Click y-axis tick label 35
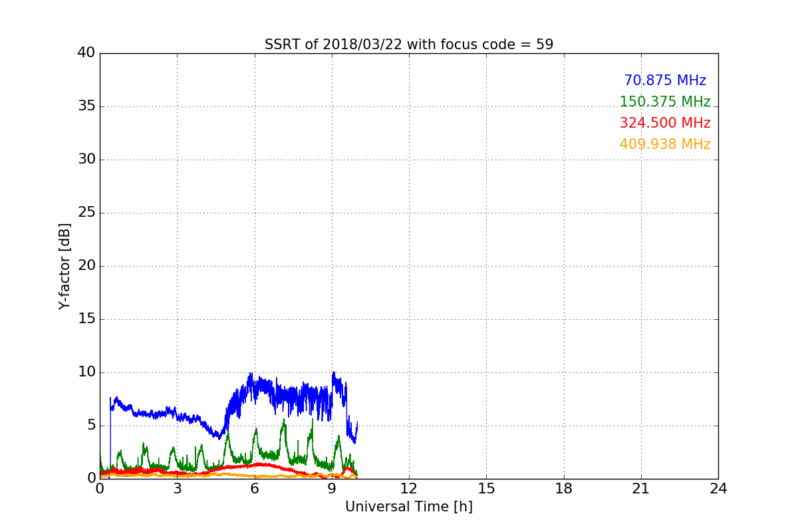The image size is (798, 532). 86,106
